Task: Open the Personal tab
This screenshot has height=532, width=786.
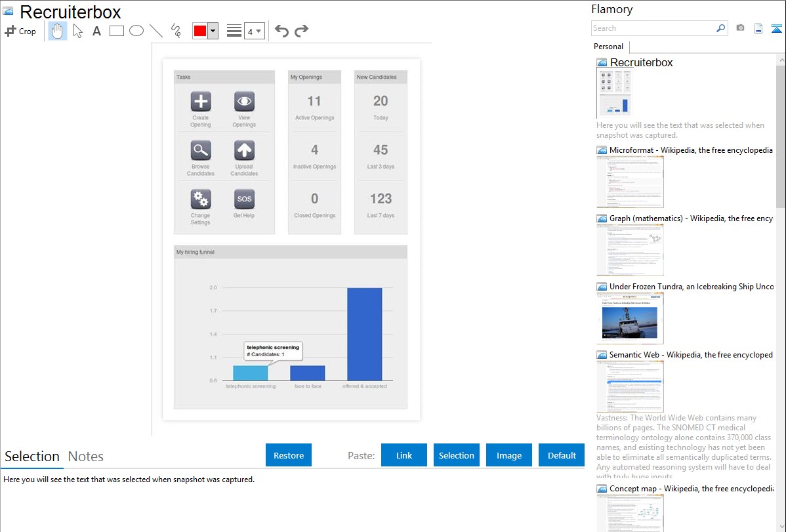Action: pyautogui.click(x=608, y=47)
